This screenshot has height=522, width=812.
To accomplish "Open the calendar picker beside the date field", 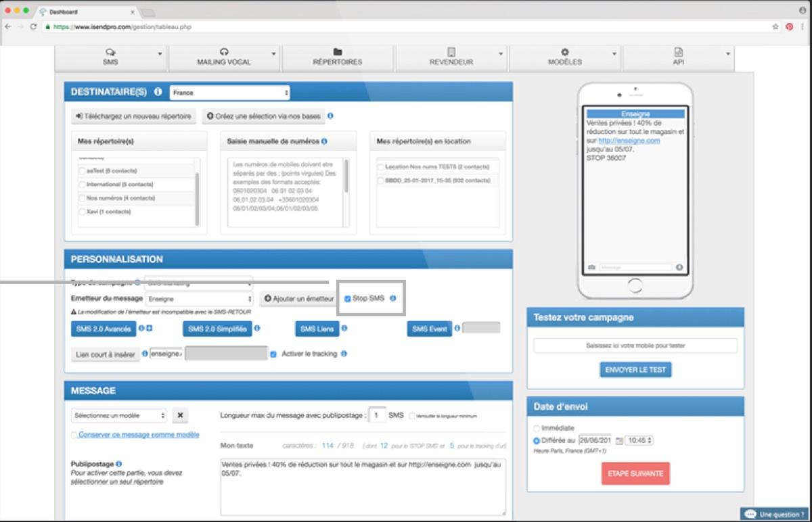I will [x=620, y=440].
